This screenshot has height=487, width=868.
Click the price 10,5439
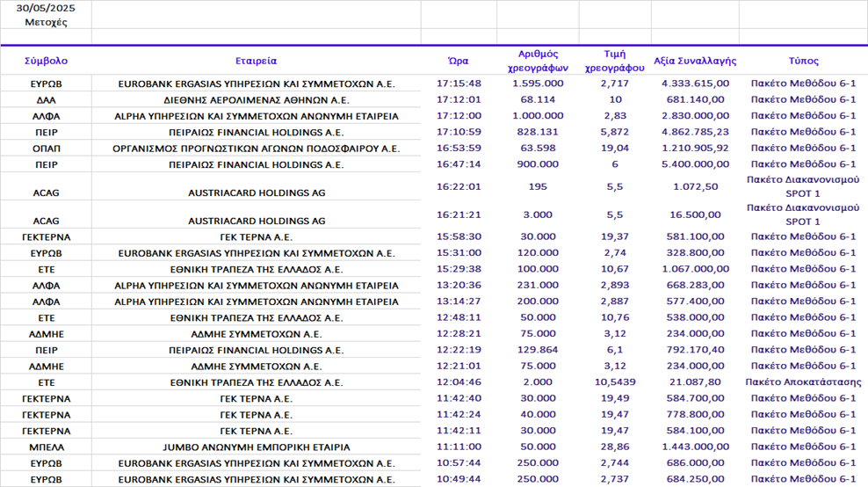tap(614, 382)
